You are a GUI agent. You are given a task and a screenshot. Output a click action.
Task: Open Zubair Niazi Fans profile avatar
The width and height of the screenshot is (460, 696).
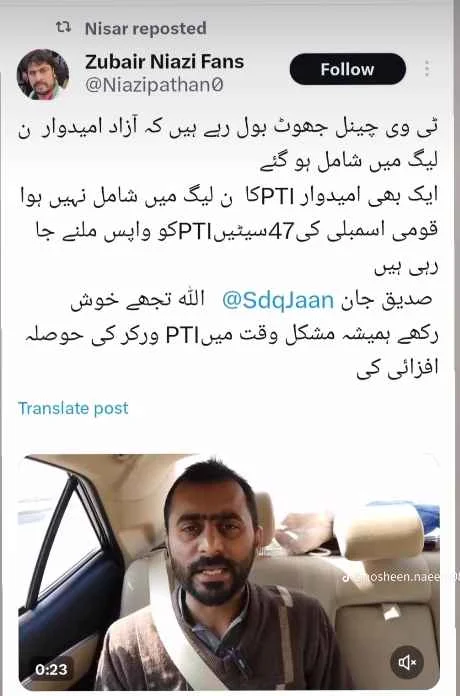click(43, 74)
